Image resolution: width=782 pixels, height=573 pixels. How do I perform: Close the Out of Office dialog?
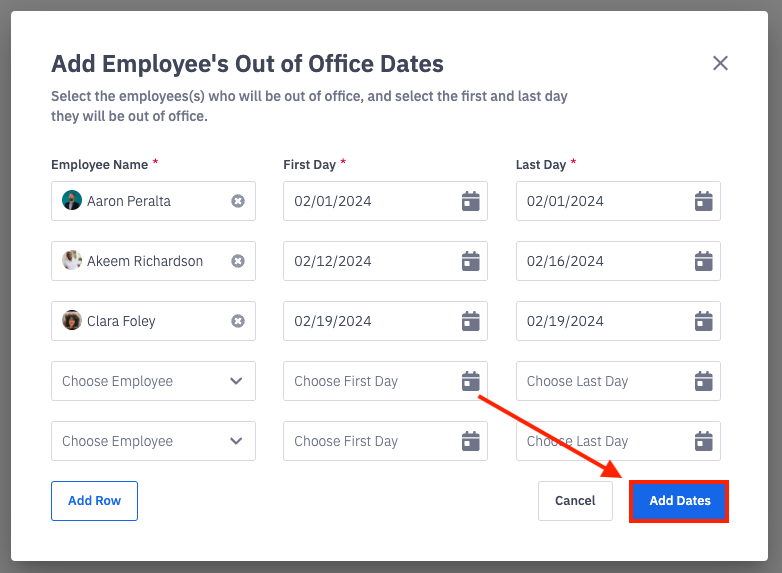click(720, 63)
